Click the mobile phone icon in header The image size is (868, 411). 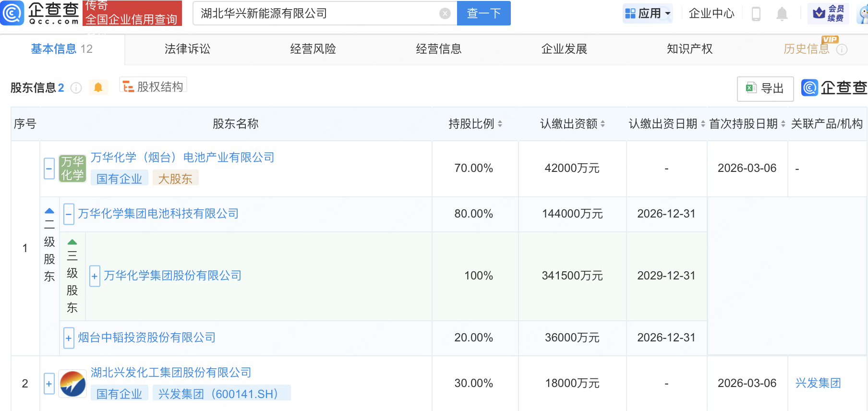pyautogui.click(x=756, y=14)
